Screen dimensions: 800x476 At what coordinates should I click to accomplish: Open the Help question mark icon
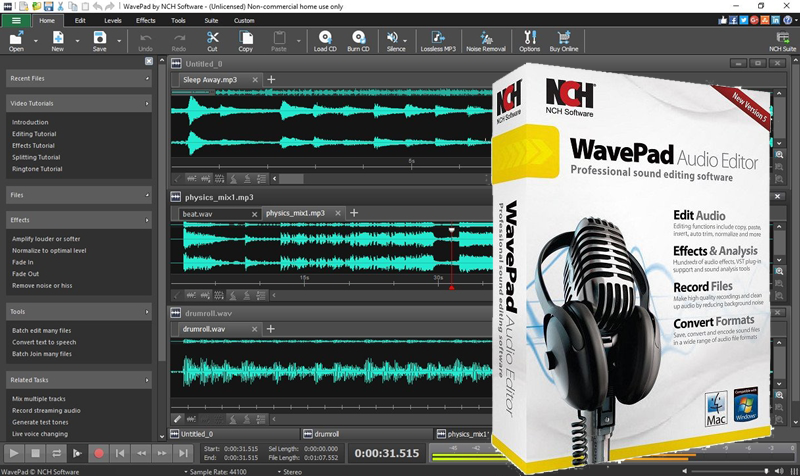pos(787,20)
